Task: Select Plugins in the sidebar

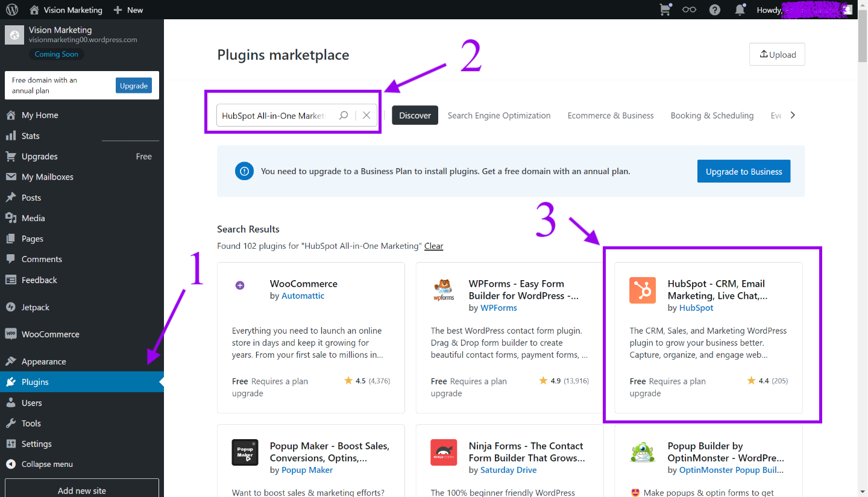Action: [x=82, y=382]
